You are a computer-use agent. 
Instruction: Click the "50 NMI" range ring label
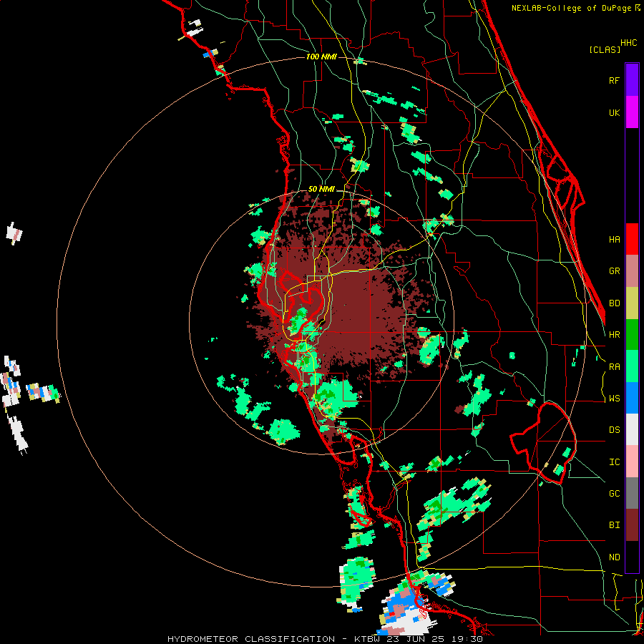(321, 189)
